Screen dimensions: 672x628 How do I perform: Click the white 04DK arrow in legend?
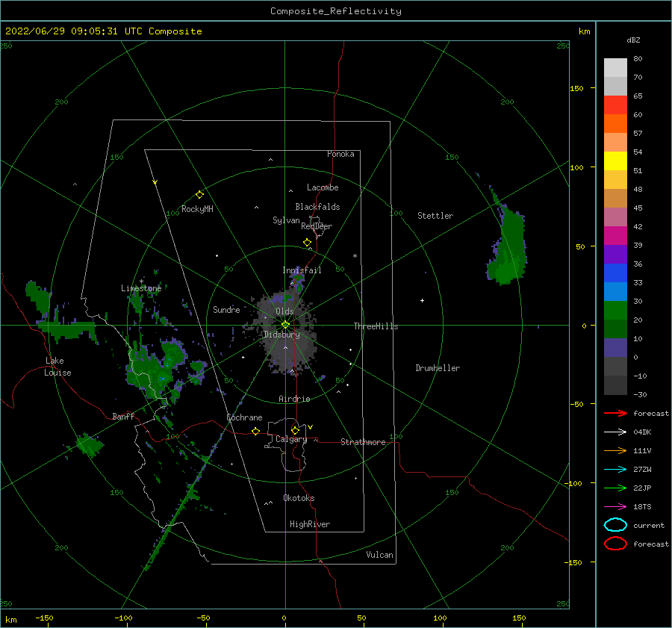(x=615, y=432)
